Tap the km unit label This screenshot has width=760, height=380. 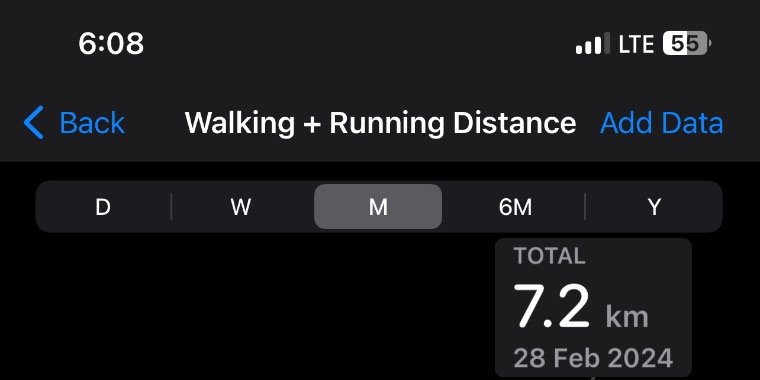click(x=627, y=317)
